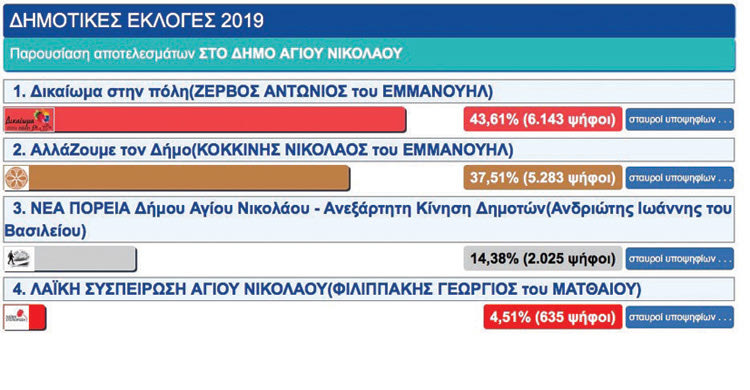Click the ΝΕΑ ΠΟΡΕΙΑ party logo
Screen dimensions: 750x390
pyautogui.click(x=19, y=259)
